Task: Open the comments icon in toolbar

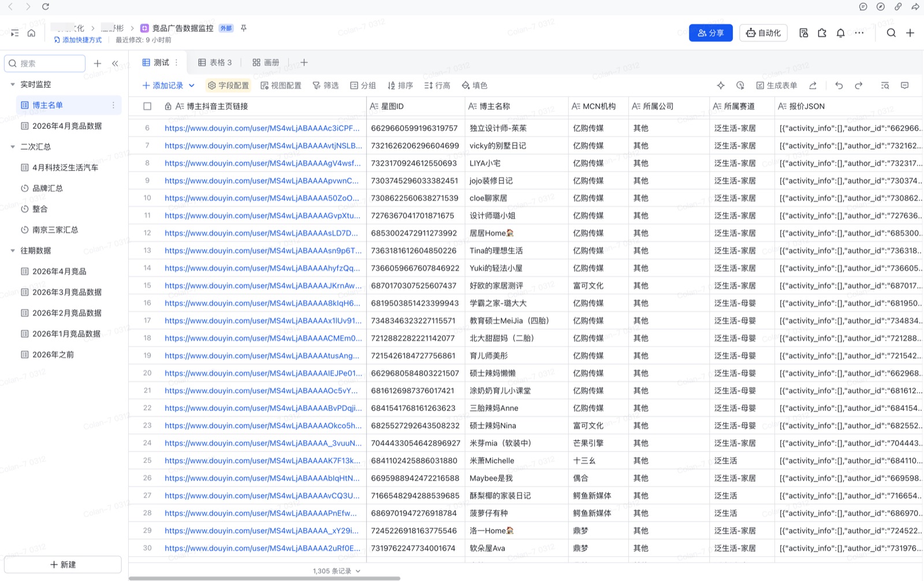Action: pyautogui.click(x=905, y=85)
